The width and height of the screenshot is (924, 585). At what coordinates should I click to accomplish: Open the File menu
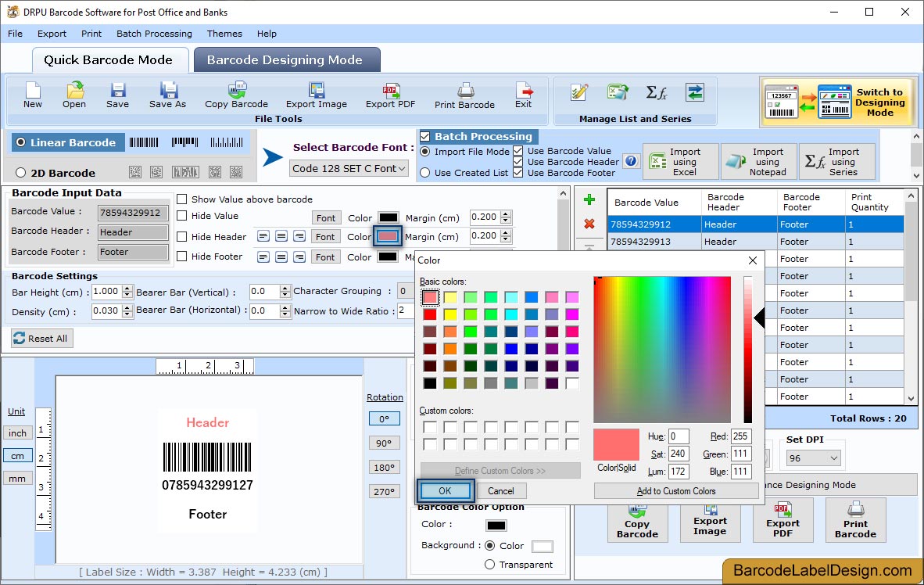pos(16,34)
